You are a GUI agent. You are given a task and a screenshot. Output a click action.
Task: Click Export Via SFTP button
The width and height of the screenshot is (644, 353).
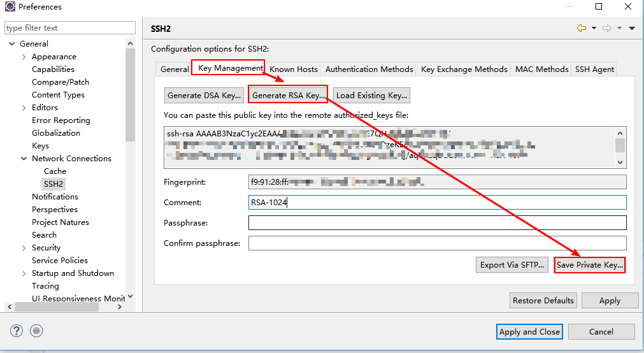click(x=512, y=265)
